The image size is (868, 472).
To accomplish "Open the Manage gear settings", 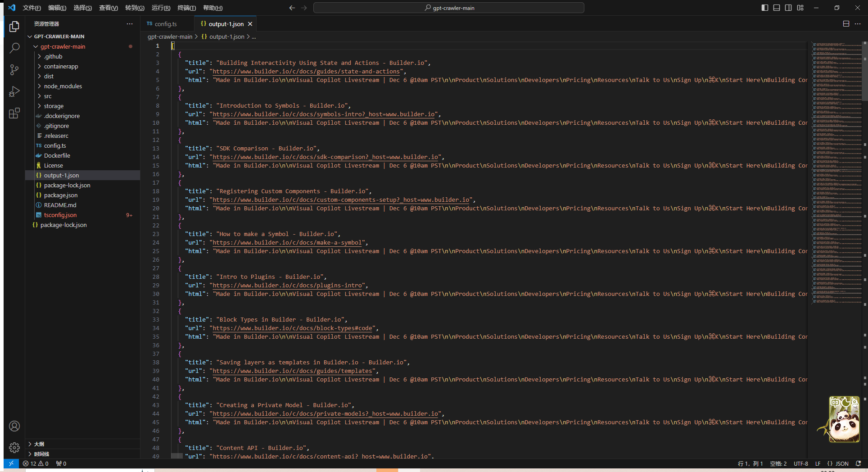I will pos(14,447).
